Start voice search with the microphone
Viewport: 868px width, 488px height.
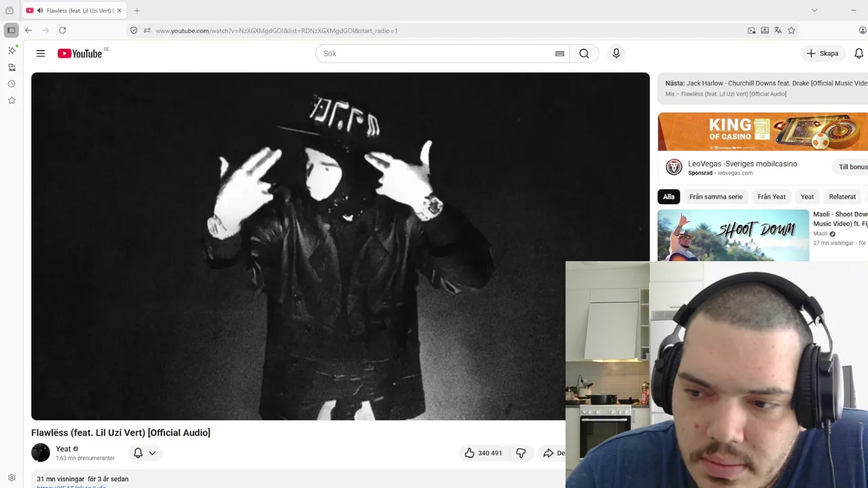pos(616,54)
